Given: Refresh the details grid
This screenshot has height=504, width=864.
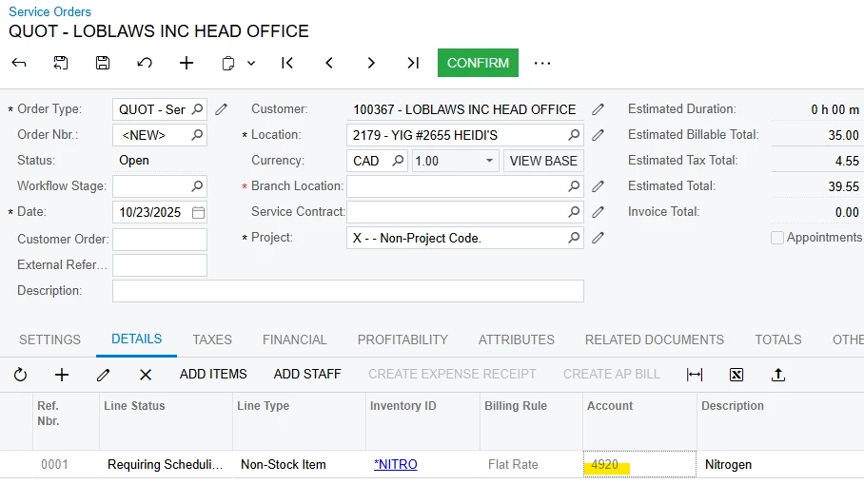Looking at the screenshot, I should coord(20,375).
